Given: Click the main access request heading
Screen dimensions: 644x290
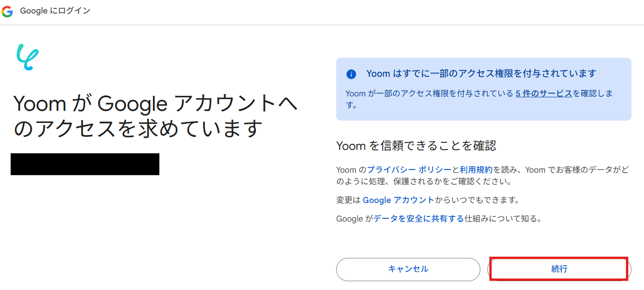Looking at the screenshot, I should click(155, 116).
